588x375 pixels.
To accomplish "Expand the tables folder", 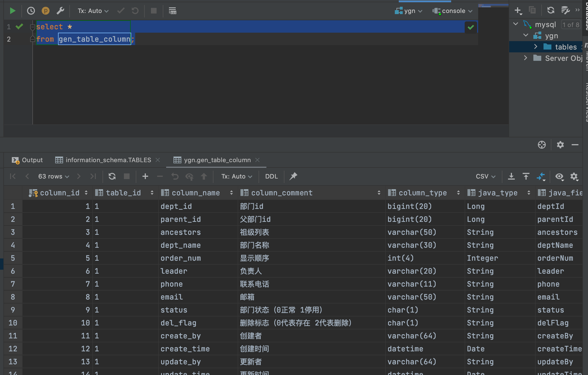I will pos(536,46).
